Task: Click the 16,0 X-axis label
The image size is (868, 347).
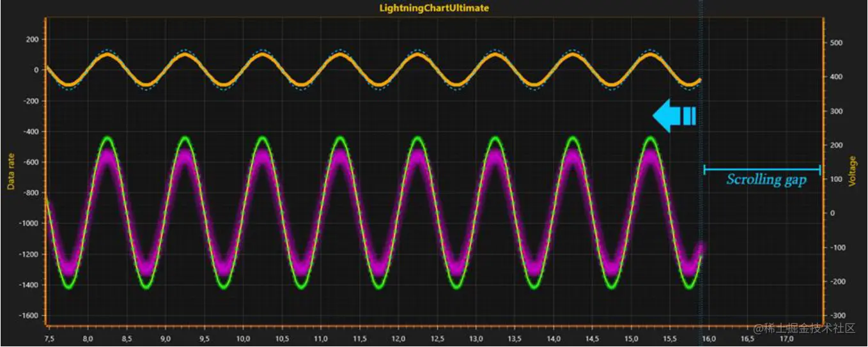Action: click(x=709, y=338)
